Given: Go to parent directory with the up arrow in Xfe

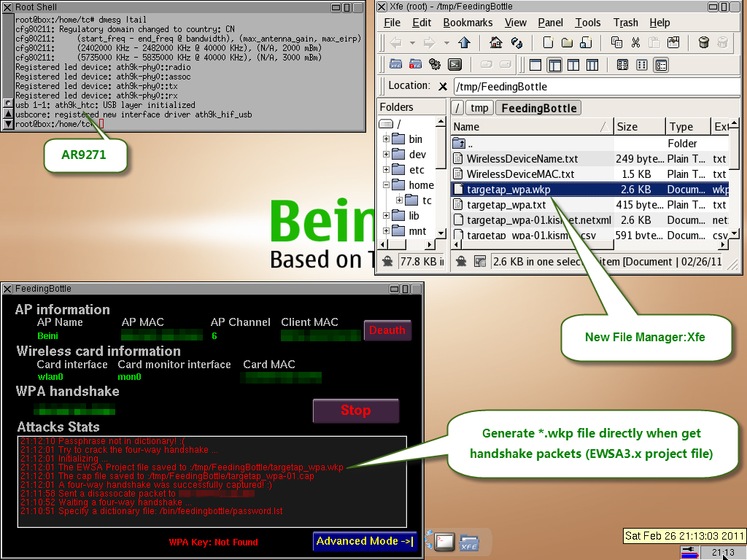Looking at the screenshot, I should click(464, 43).
